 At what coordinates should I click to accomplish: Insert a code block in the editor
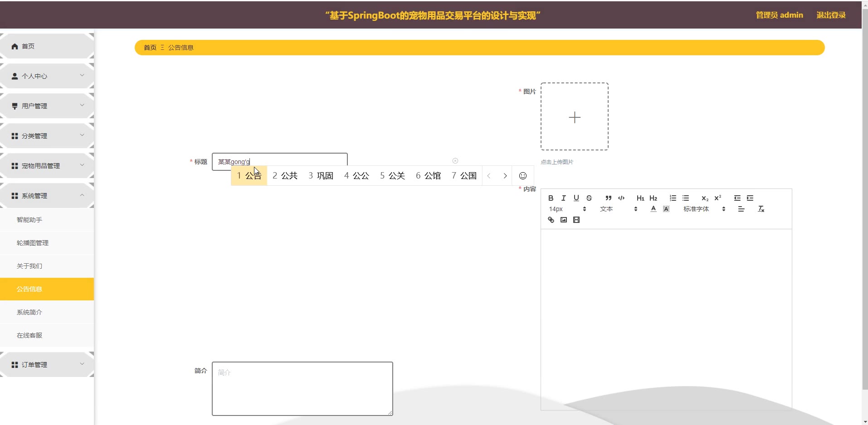621,198
